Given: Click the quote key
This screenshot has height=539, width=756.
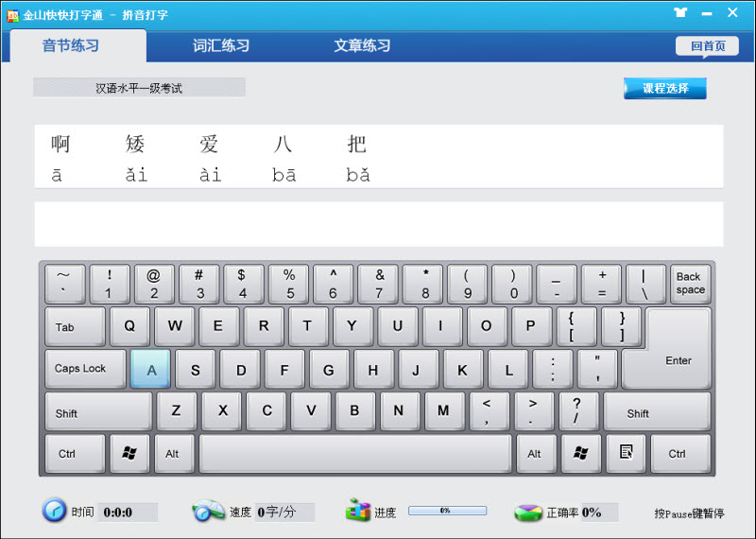Looking at the screenshot, I should pos(597,369).
